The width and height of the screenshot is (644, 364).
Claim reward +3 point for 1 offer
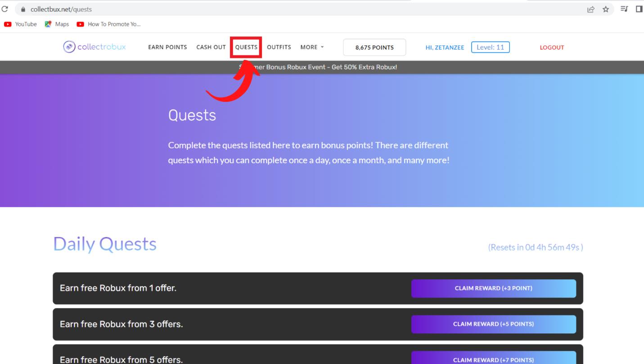click(494, 288)
